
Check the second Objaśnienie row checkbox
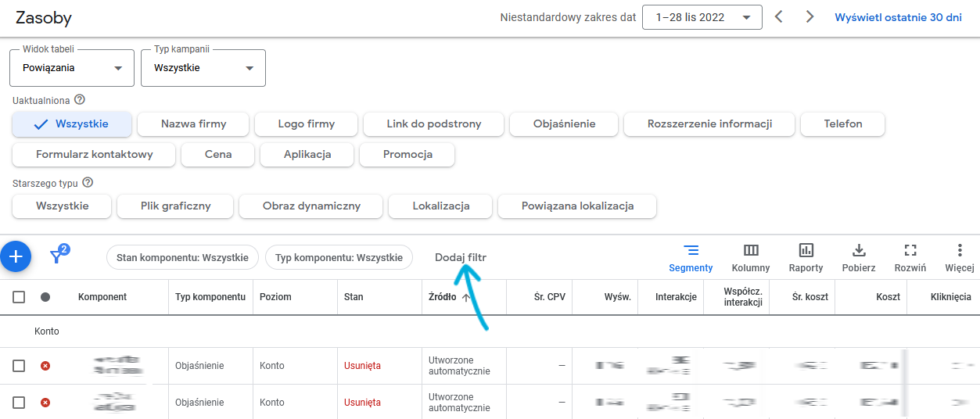tap(19, 403)
